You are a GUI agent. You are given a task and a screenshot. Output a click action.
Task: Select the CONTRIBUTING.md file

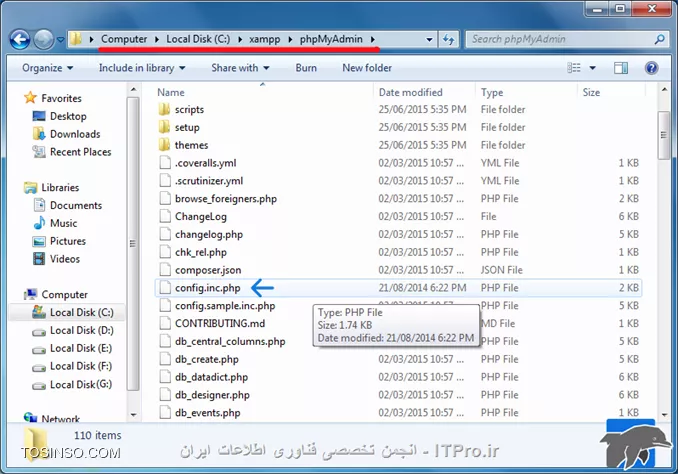pyautogui.click(x=220, y=323)
